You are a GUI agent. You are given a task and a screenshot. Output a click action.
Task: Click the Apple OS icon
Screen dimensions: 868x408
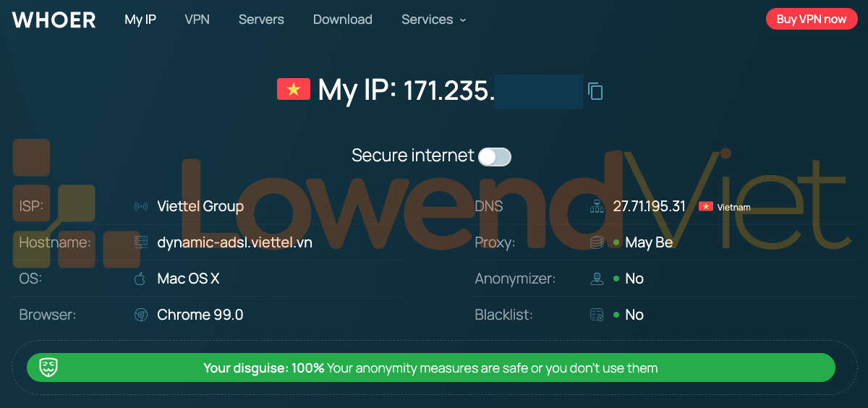[140, 279]
